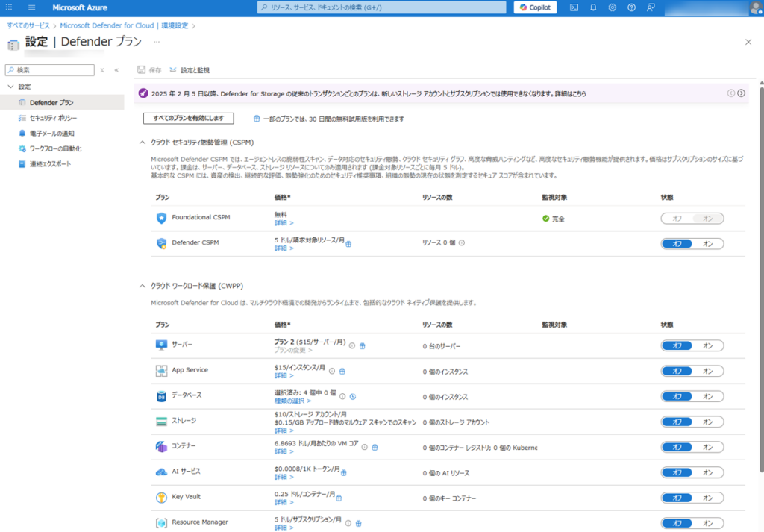Screen dimensions: 764x532
Task: Collapse クラウド ワークロード保護 (CWPP) section
Action: click(x=143, y=286)
